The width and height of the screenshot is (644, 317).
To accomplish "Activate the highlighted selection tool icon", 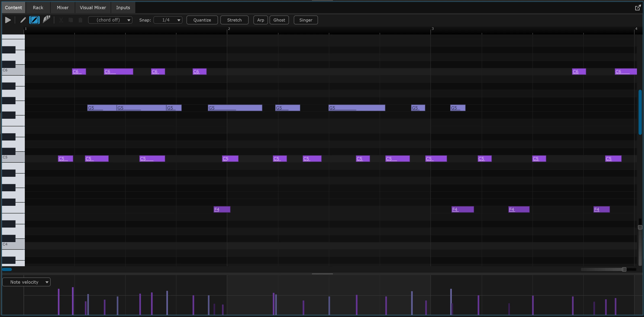I will click(x=34, y=20).
